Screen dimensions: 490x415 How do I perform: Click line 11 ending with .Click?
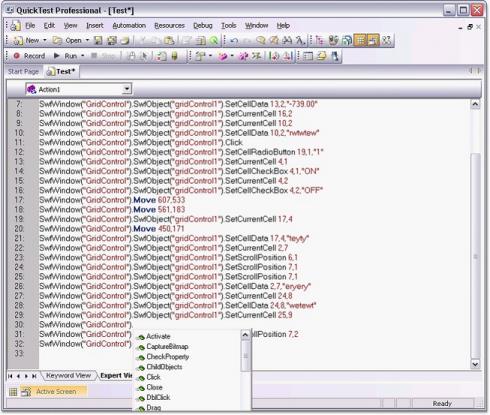click(x=141, y=142)
